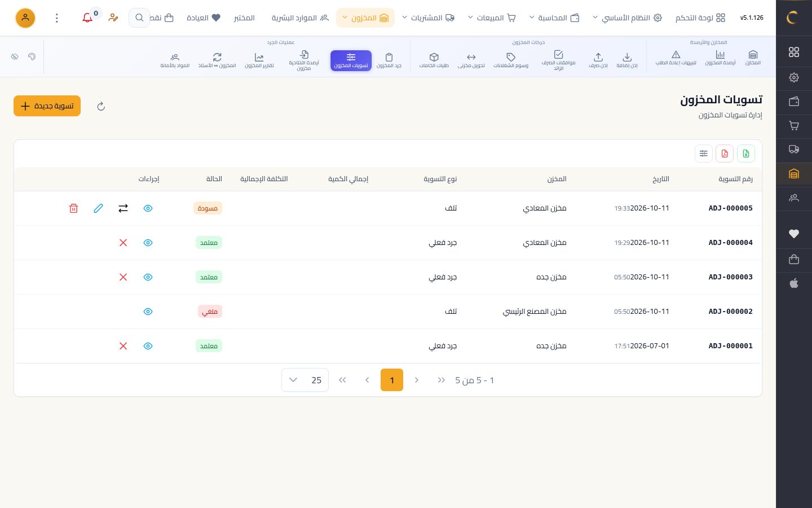Expand the النظام الأساسي dropdown menu

pyautogui.click(x=627, y=18)
